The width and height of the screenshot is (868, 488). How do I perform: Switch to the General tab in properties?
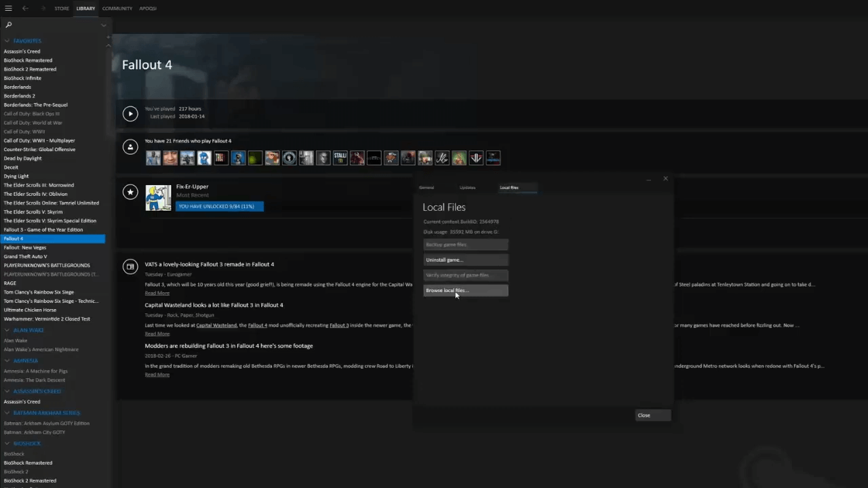pyautogui.click(x=427, y=187)
